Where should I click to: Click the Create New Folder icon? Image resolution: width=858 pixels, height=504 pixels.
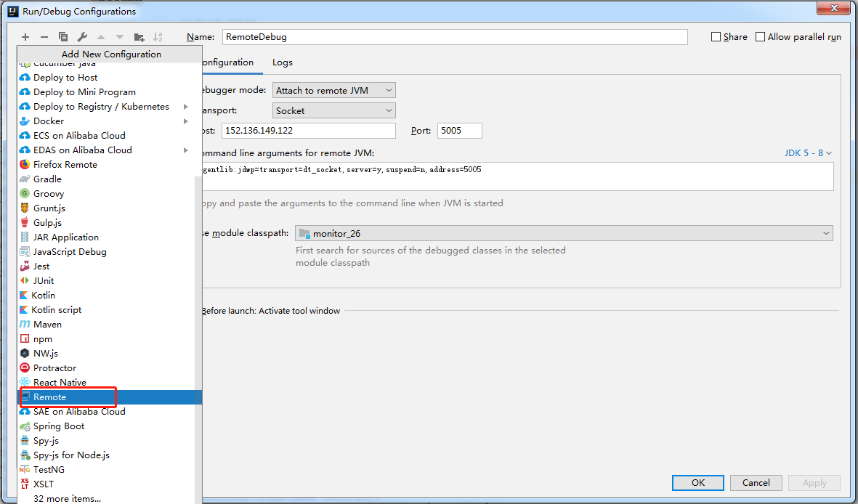tap(139, 37)
